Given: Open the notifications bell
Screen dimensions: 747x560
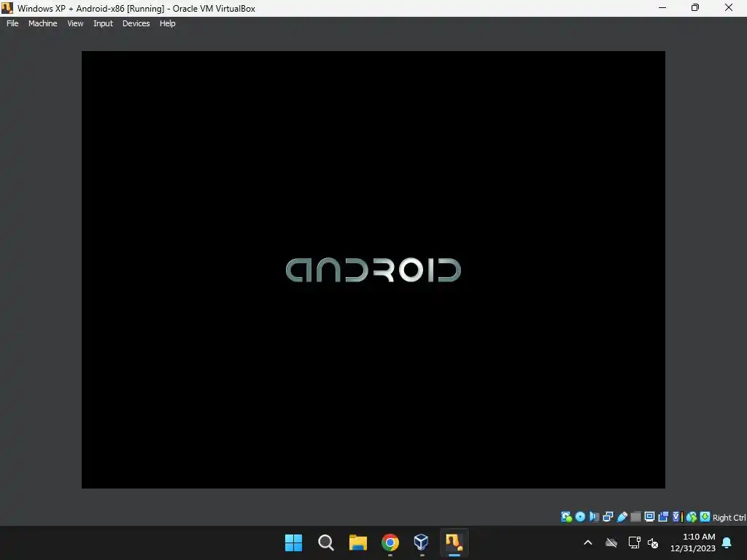Looking at the screenshot, I should (x=727, y=542).
